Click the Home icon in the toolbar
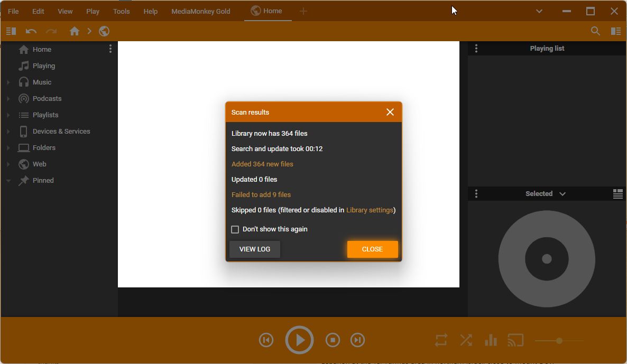627x364 pixels. click(75, 31)
